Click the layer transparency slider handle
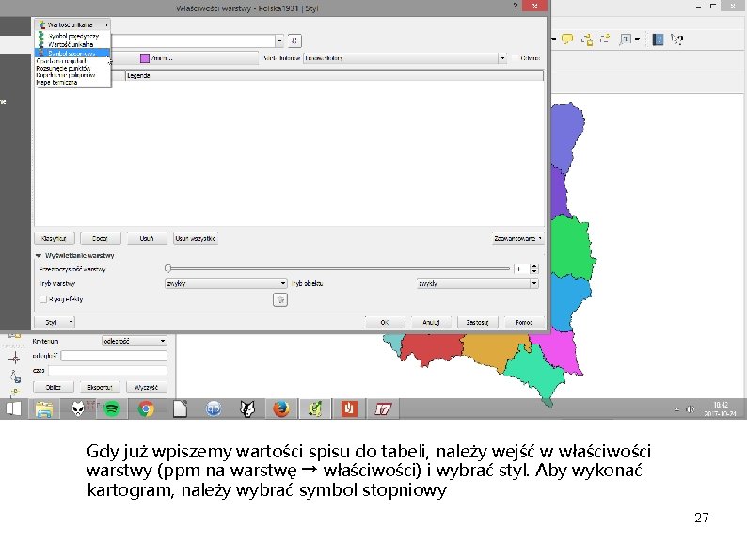The image size is (747, 560). pyautogui.click(x=167, y=269)
